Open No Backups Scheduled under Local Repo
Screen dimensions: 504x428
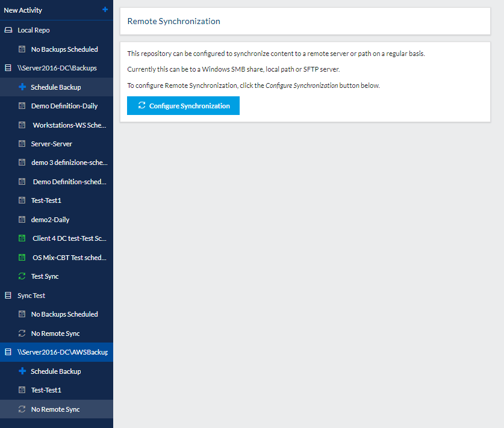click(x=64, y=49)
